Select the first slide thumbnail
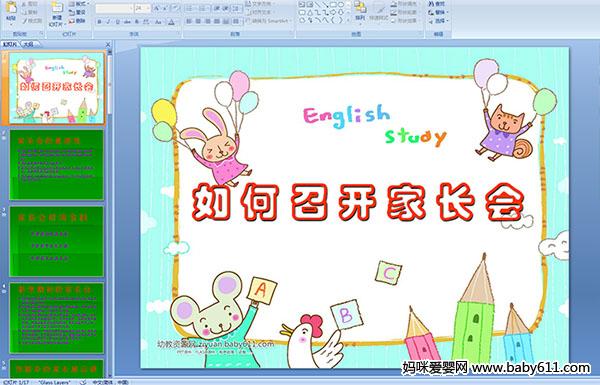The image size is (600, 385). (57, 88)
